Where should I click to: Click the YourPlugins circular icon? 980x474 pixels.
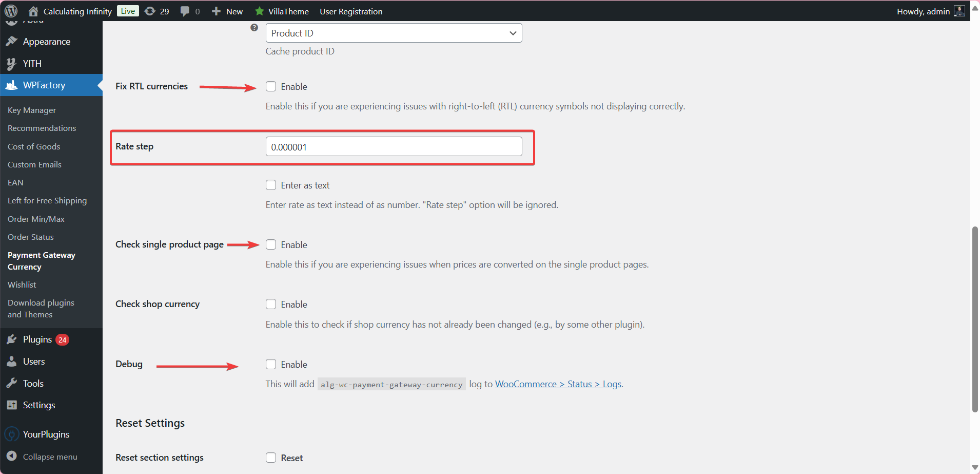coord(11,434)
